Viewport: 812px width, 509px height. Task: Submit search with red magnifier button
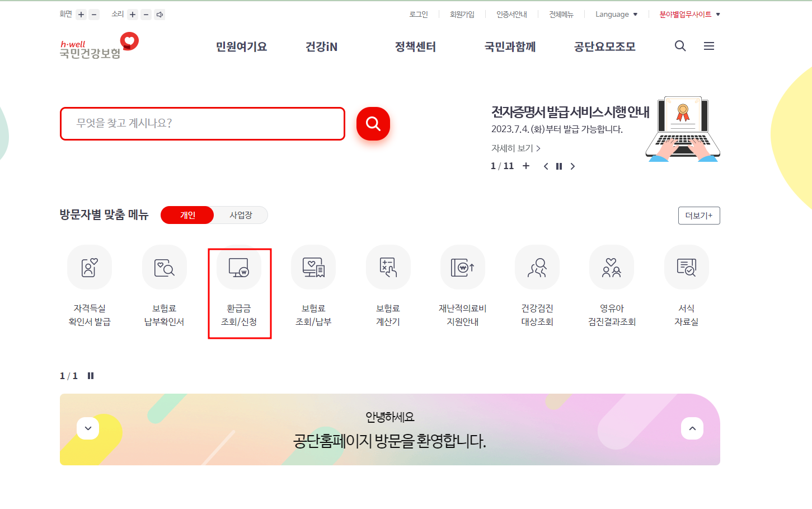373,124
